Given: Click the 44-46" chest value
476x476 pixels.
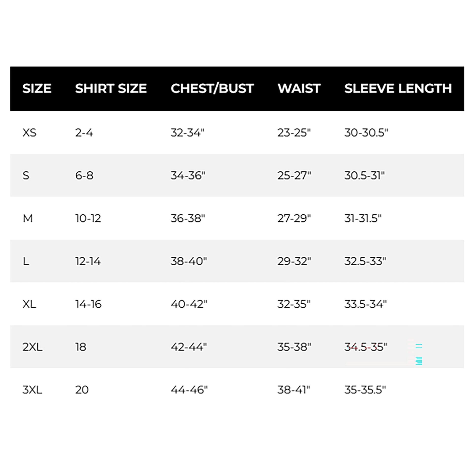Looking at the screenshot, I should click(x=189, y=390).
